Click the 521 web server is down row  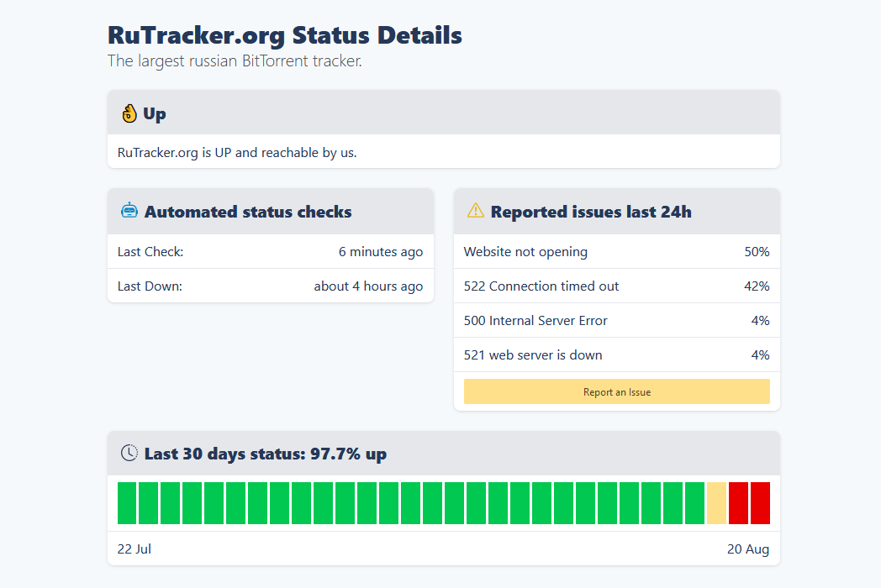coord(616,355)
